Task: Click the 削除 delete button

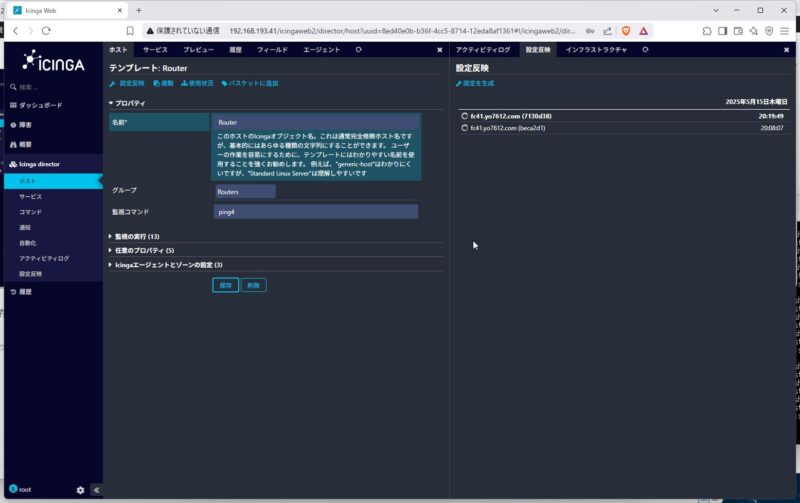Action: click(254, 285)
